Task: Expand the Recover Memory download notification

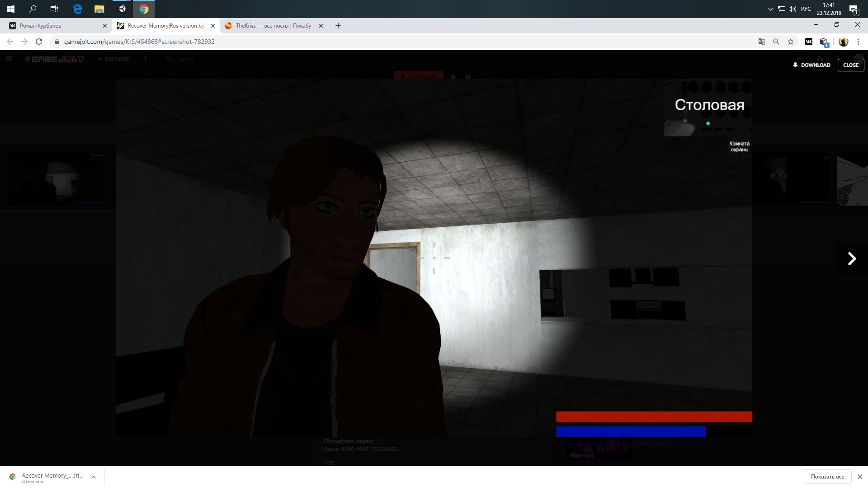Action: click(x=94, y=477)
